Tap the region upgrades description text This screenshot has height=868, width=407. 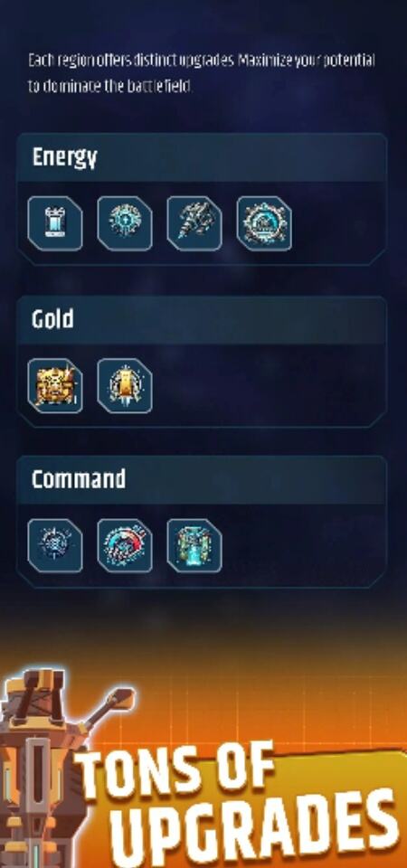pyautogui.click(x=202, y=73)
